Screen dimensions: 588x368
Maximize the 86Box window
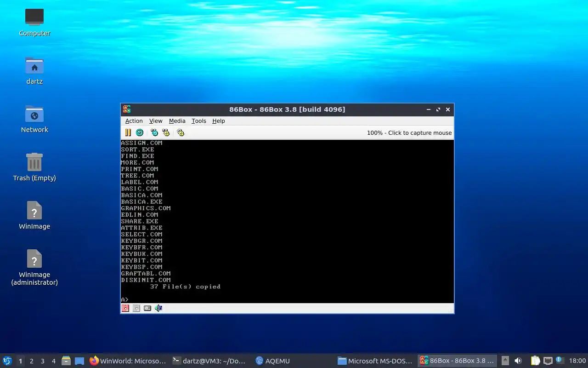pos(438,109)
